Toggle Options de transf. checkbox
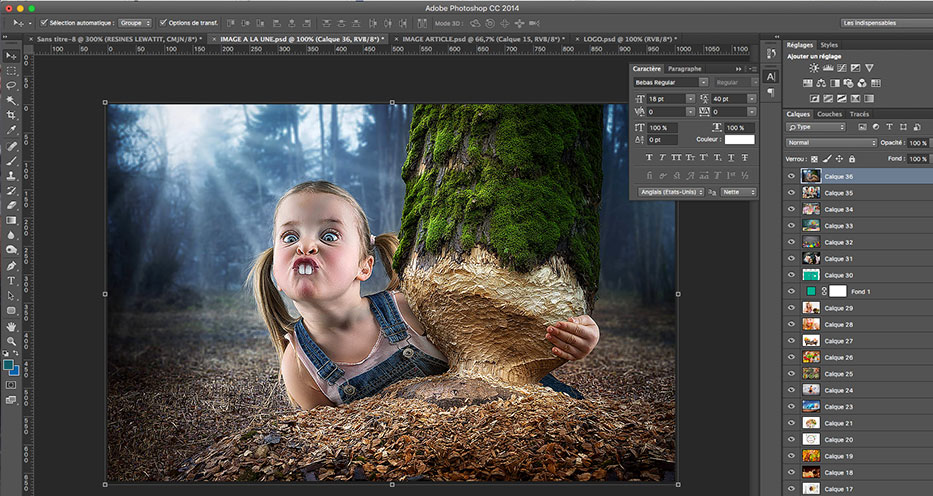This screenshot has width=933, height=496. click(163, 23)
